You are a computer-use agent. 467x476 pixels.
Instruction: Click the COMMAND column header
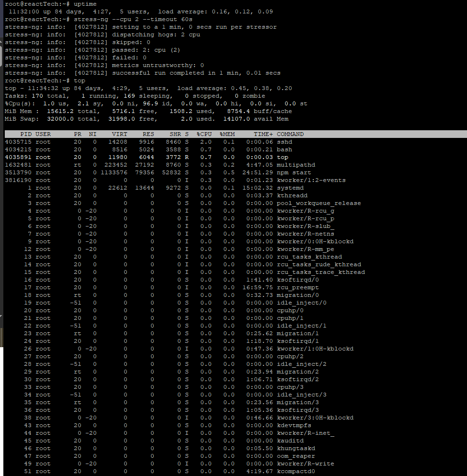click(x=290, y=134)
